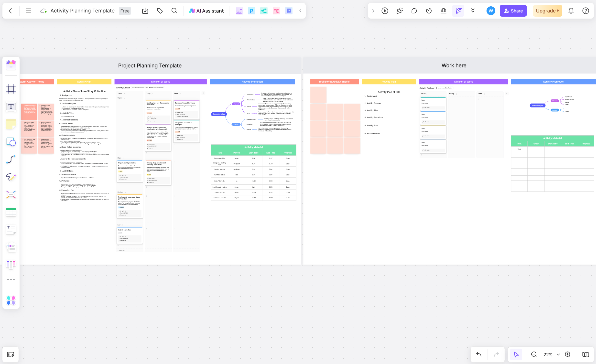The width and height of the screenshot is (596, 364).
Task: Open the search tool in toolbar
Action: (174, 11)
